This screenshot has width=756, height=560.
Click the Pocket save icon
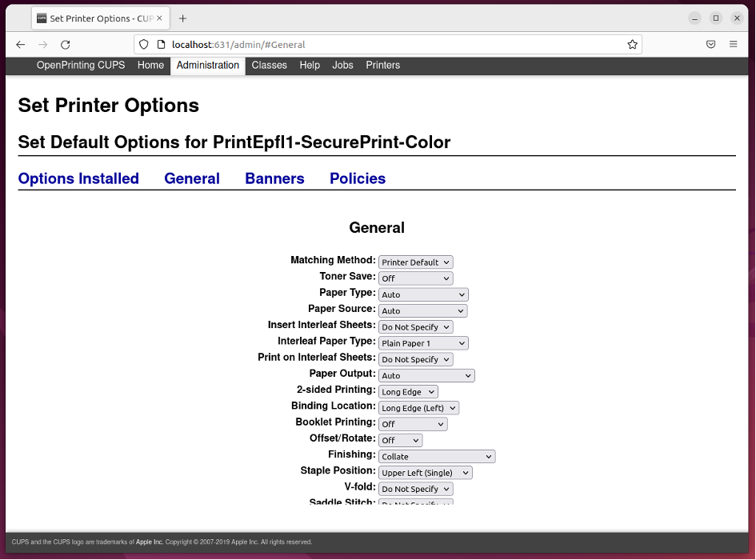710,45
